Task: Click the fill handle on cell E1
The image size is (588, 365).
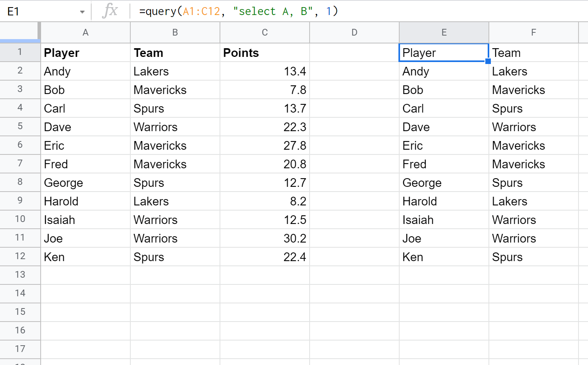Action: [x=488, y=61]
